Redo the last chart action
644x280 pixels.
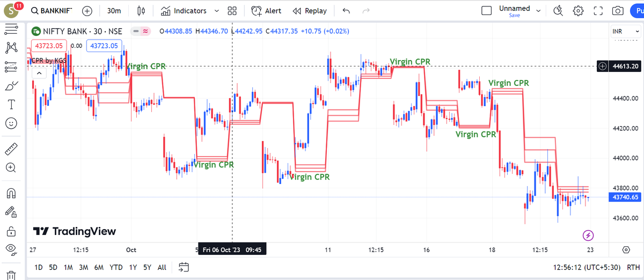tap(366, 11)
